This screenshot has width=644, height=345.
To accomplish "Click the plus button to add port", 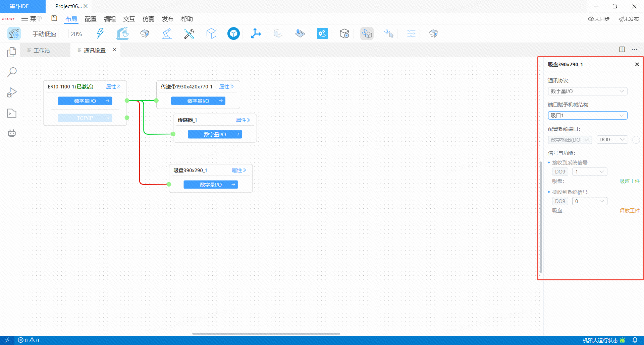I will click(x=636, y=140).
